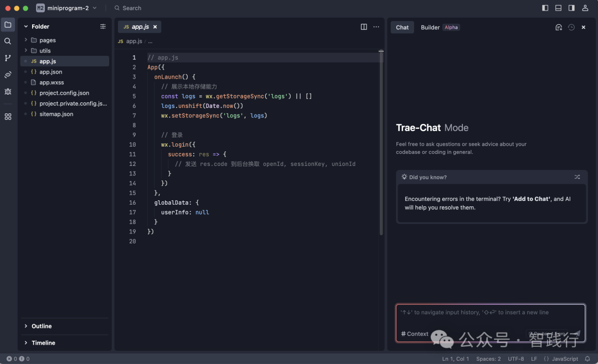Switch to the Builder tab
The height and width of the screenshot is (364, 598).
pos(430,28)
